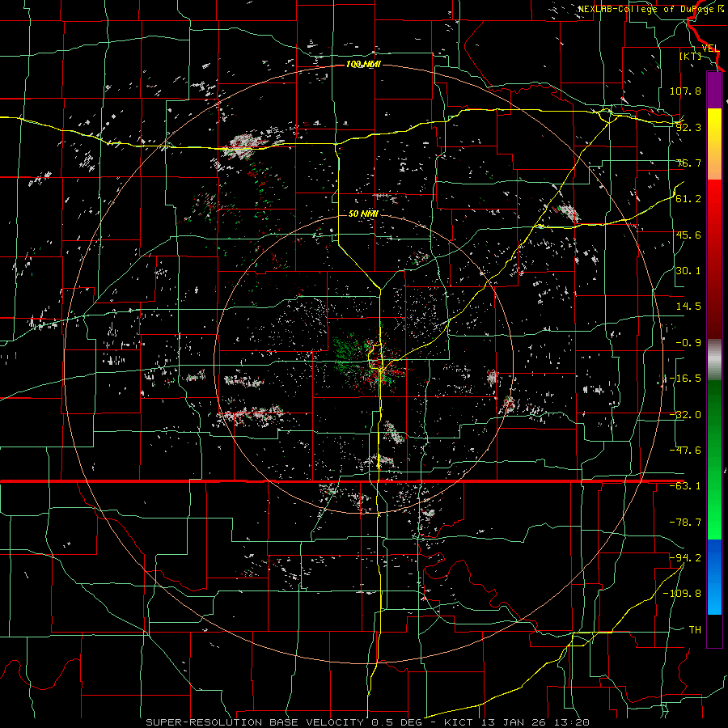Screen dimensions: 728x728
Task: Select the 76.7 velocity scale value
Action: point(688,163)
